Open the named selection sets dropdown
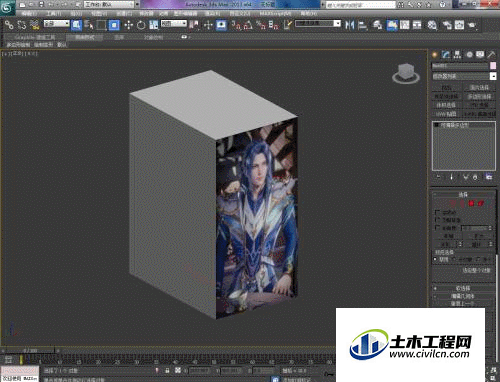The width and height of the screenshot is (500, 382). point(318,24)
